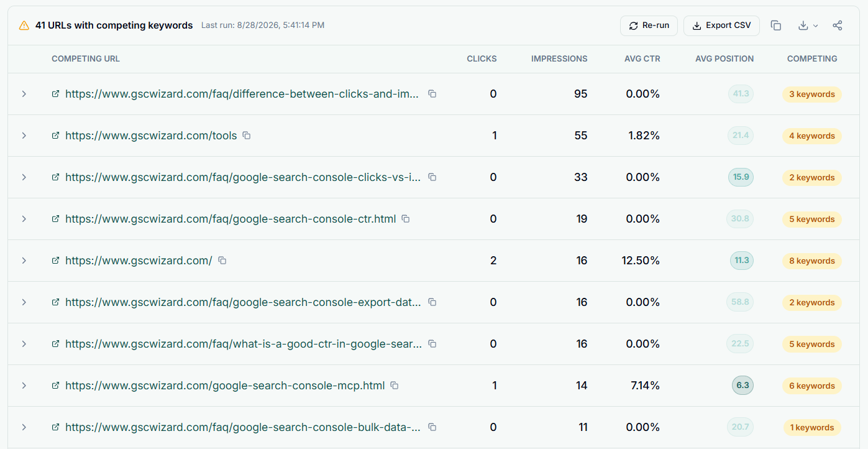Screen dimensions: 868x449
Task: Sort by the Avg CTR column header
Action: click(x=642, y=58)
